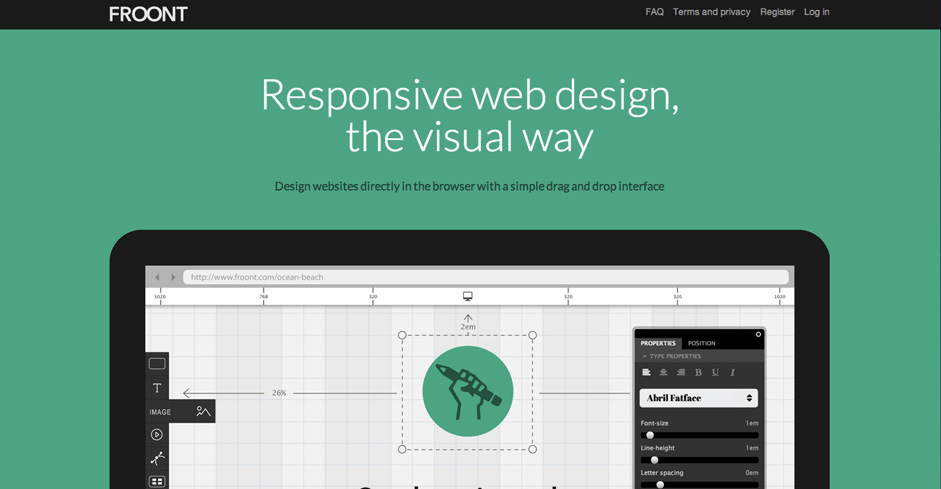
Task: Align text right in Type Properties
Action: click(681, 372)
